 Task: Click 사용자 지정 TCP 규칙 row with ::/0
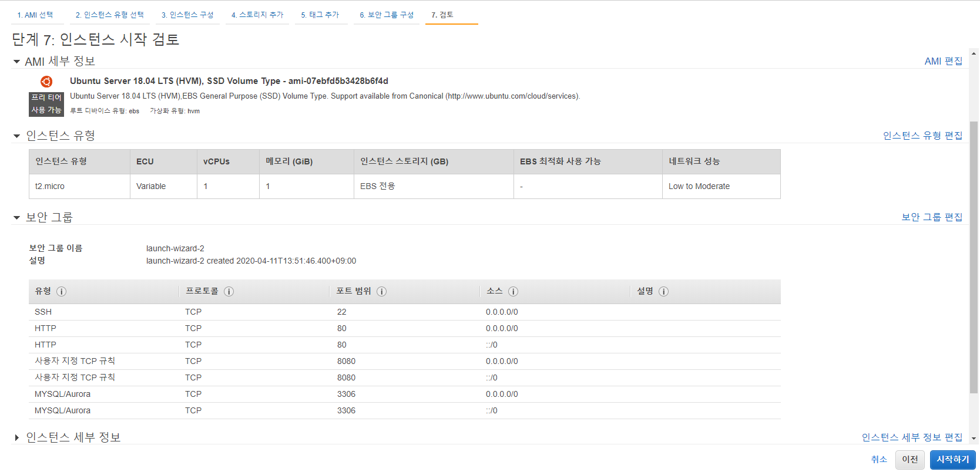coord(404,378)
